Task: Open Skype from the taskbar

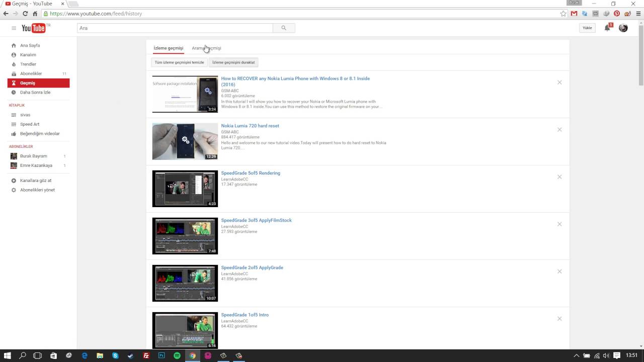Action: [115, 355]
